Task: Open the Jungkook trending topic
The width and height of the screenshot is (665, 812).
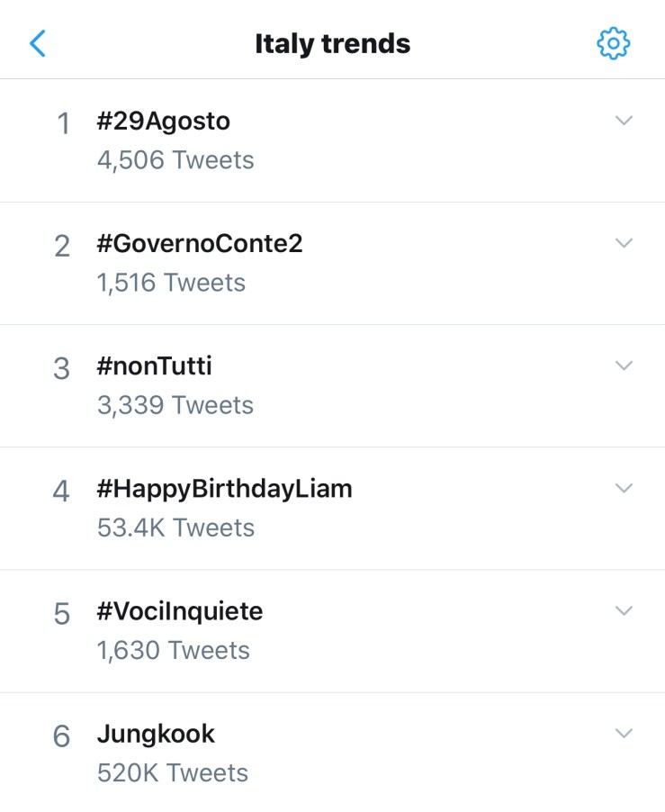Action: click(x=156, y=734)
